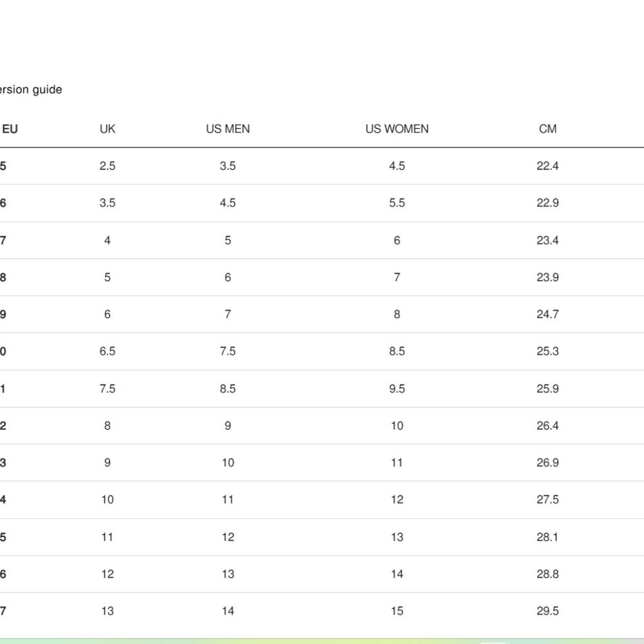The image size is (644, 644).
Task: Select US MEN 7.5 size cell
Action: pyautogui.click(x=227, y=351)
